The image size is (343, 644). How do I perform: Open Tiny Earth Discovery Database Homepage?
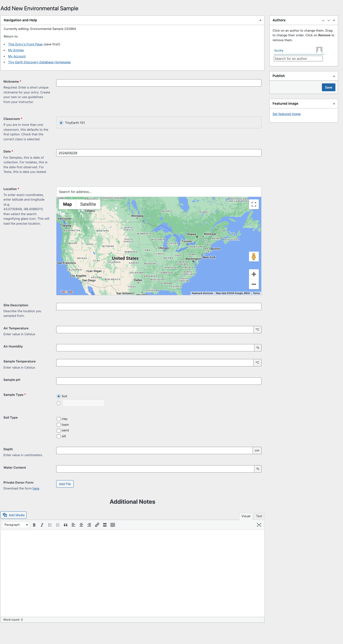point(39,62)
